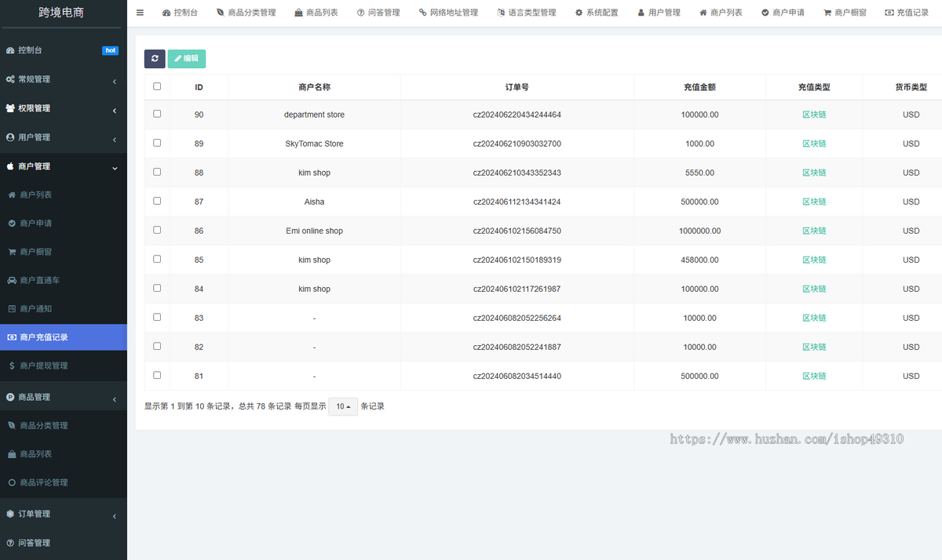Viewport: 942px width, 560px height.
Task: Click the home icon beside sidebar 商户列表
Action: coord(12,195)
